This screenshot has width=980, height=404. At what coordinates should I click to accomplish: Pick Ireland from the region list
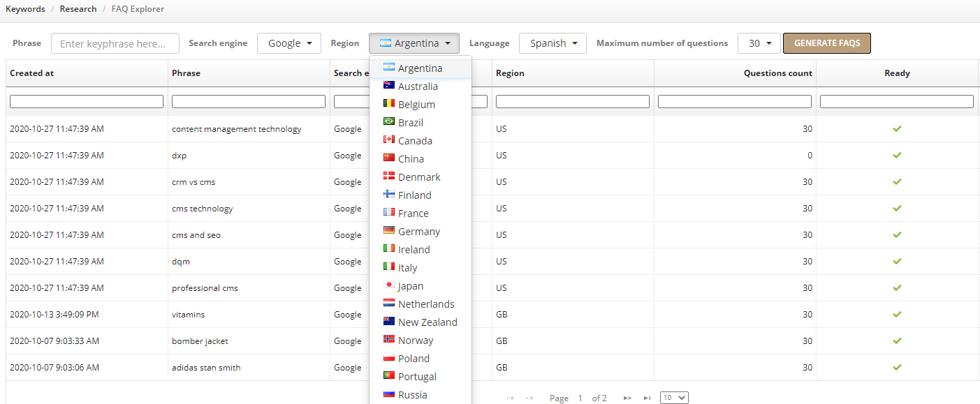coord(420,250)
